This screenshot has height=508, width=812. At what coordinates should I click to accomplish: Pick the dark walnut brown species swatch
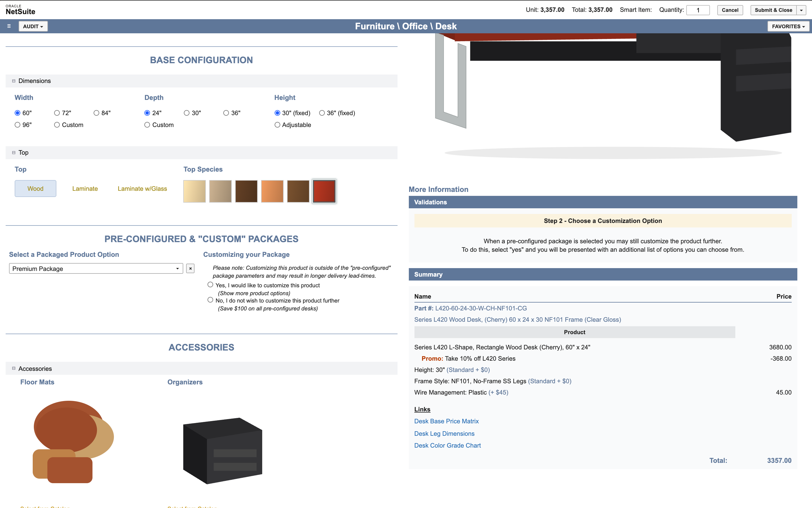pyautogui.click(x=246, y=191)
